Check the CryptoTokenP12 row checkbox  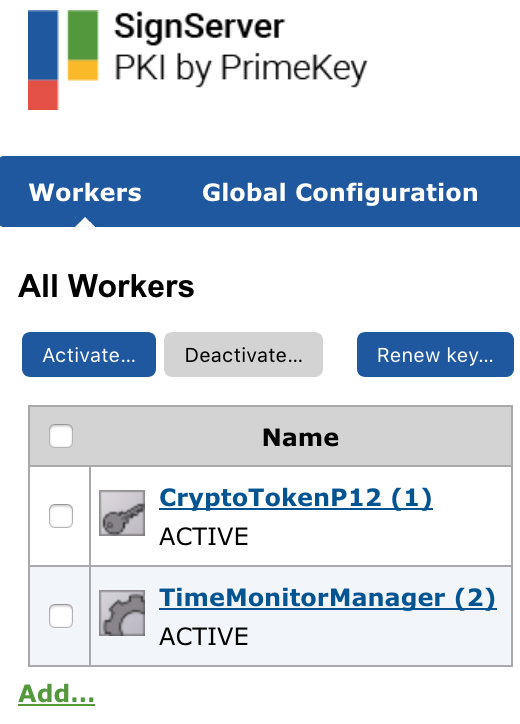coord(61,516)
